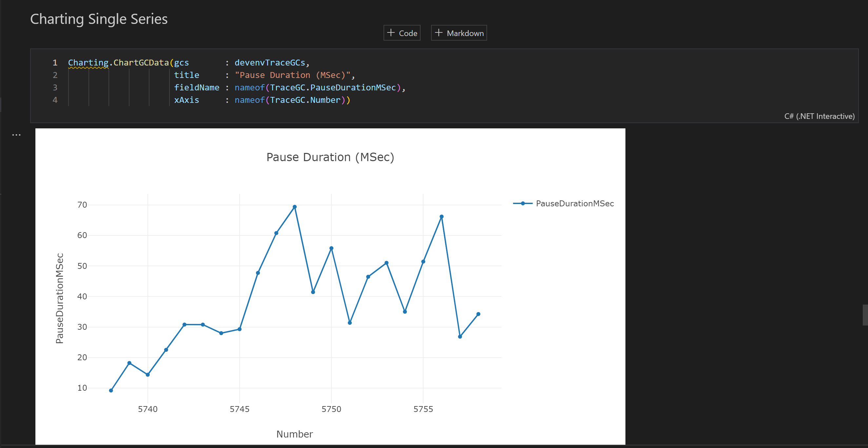Screen dimensions: 868x448
Task: Open the C# (.NET Interactive) kernel picker
Action: coord(819,116)
